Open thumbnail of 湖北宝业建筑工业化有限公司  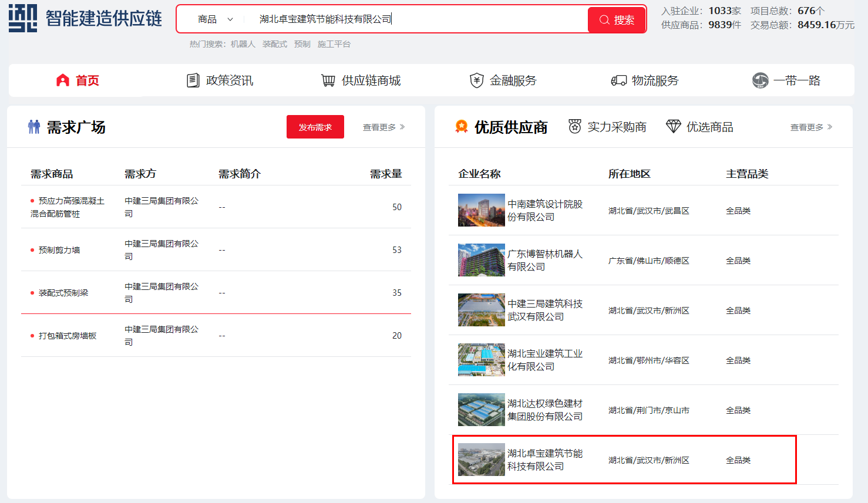pyautogui.click(x=482, y=360)
